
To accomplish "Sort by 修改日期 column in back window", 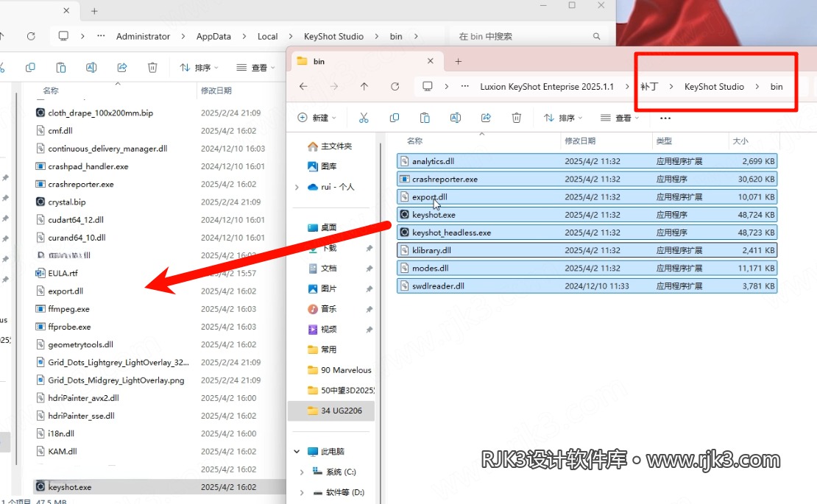I will pyautogui.click(x=216, y=90).
